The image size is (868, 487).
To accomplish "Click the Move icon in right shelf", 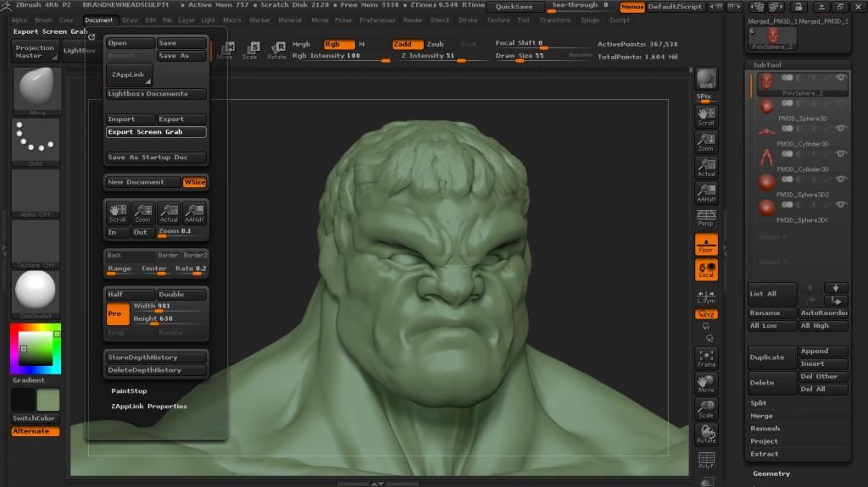I will pyautogui.click(x=706, y=384).
